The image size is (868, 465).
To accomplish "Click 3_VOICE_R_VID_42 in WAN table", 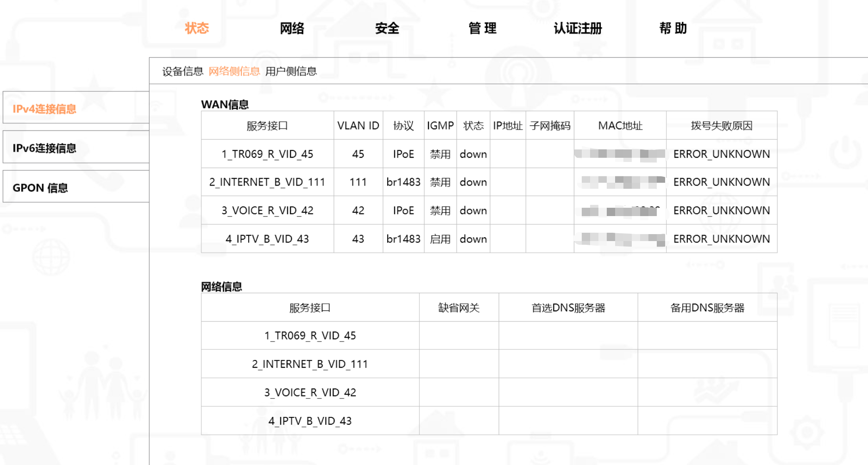I will point(267,211).
